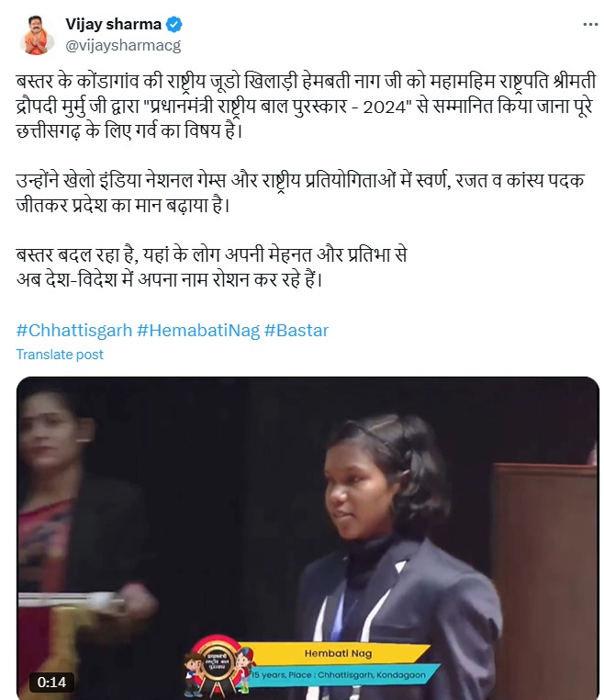Viewport: 604px width, 700px height.
Task: Open the #HemabatiNag hashtag
Action: tap(198, 331)
